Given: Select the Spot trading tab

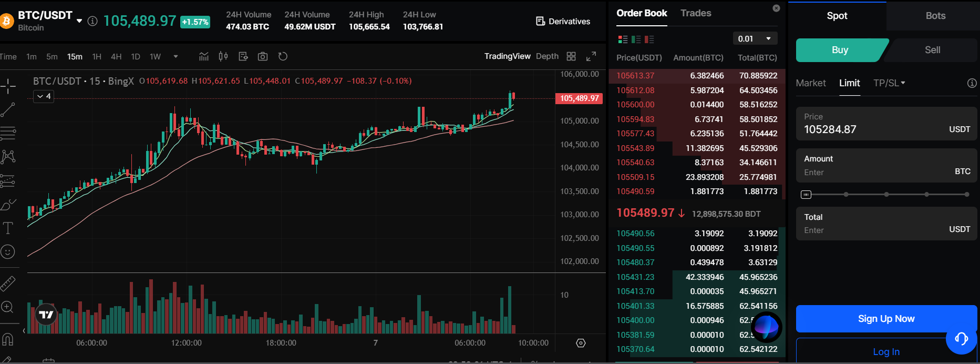Looking at the screenshot, I should 837,16.
